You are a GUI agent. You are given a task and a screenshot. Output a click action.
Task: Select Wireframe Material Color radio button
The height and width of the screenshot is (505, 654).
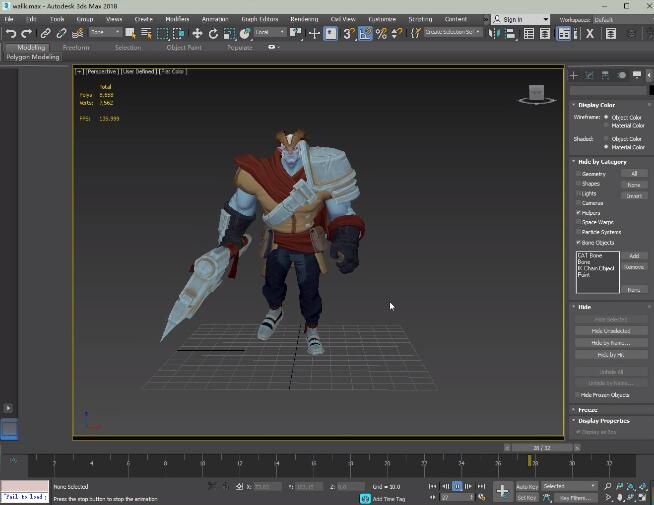click(606, 126)
